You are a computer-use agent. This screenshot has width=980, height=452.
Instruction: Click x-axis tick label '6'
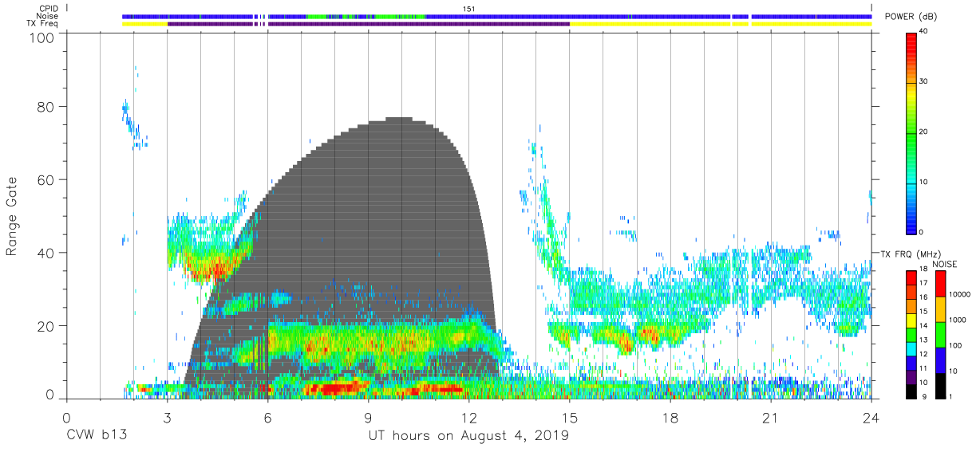(267, 418)
